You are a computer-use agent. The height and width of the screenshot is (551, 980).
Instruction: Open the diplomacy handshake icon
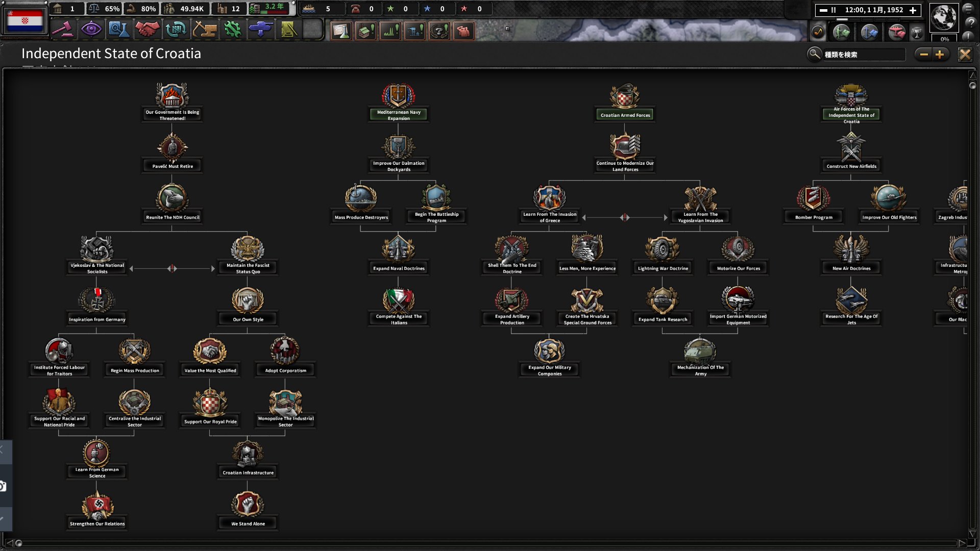147,30
